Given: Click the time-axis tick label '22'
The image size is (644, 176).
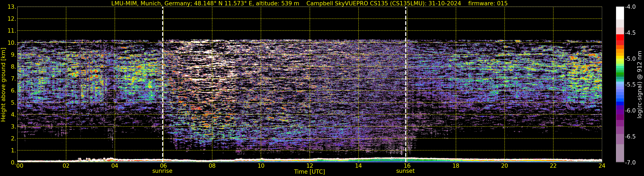Looking at the screenshot, I should pyautogui.click(x=553, y=166).
